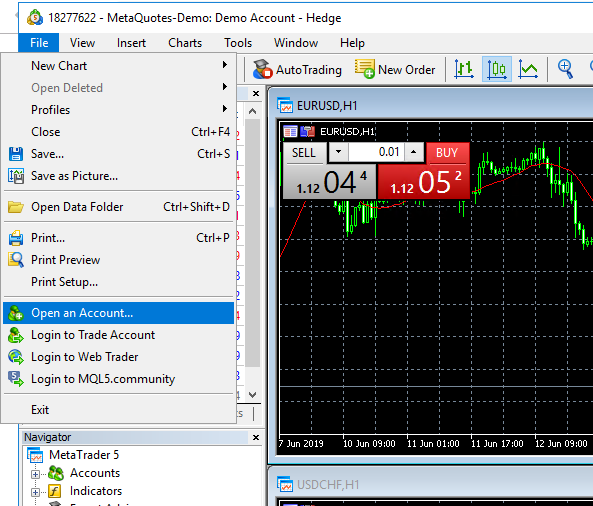593x506 pixels.
Task: Click the SELL button on chart
Action: pyautogui.click(x=304, y=153)
